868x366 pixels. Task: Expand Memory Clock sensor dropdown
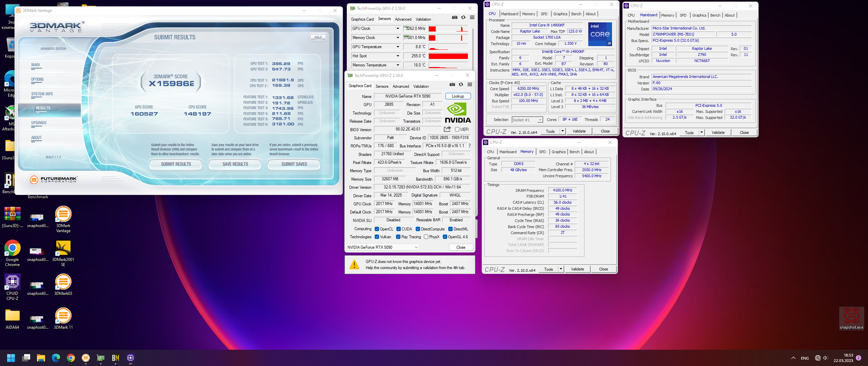pyautogui.click(x=398, y=38)
